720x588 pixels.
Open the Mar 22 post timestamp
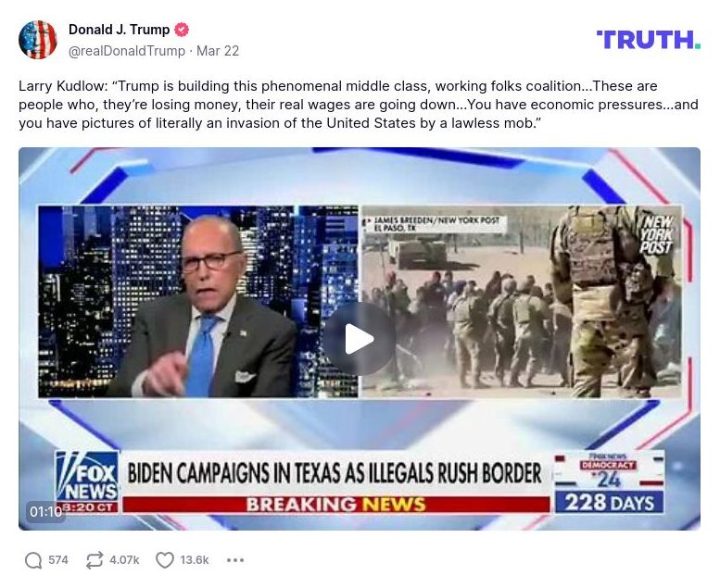(218, 51)
